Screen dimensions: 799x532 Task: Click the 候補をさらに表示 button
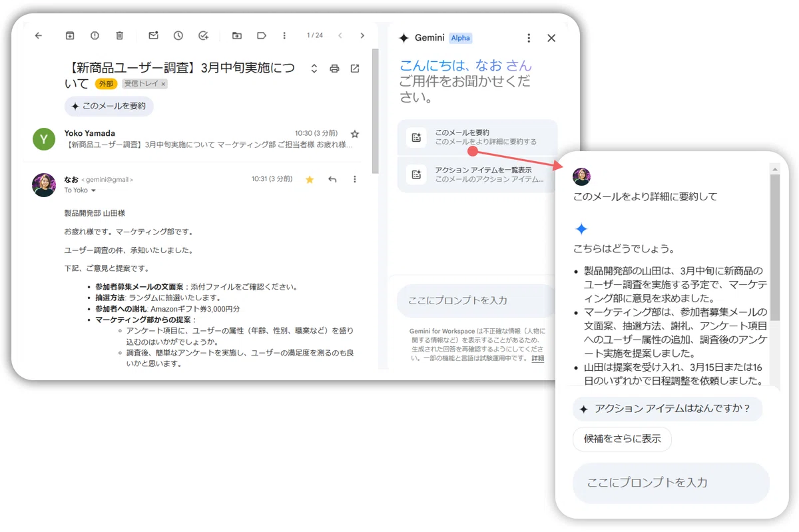coord(622,439)
